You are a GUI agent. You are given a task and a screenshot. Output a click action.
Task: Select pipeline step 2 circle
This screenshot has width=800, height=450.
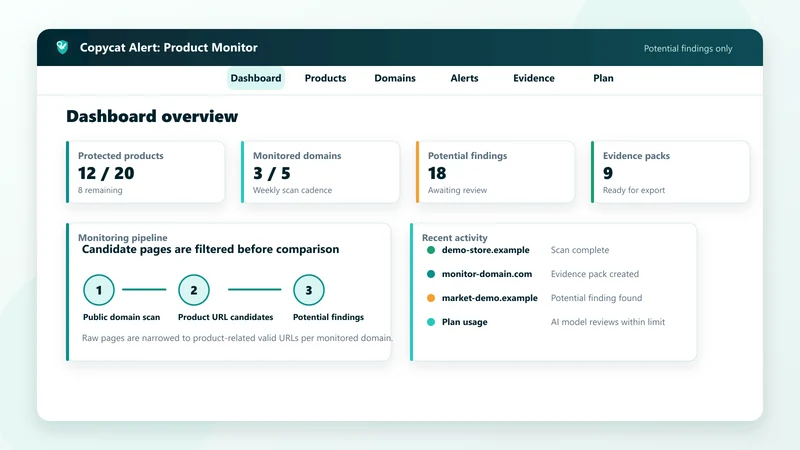click(x=194, y=290)
